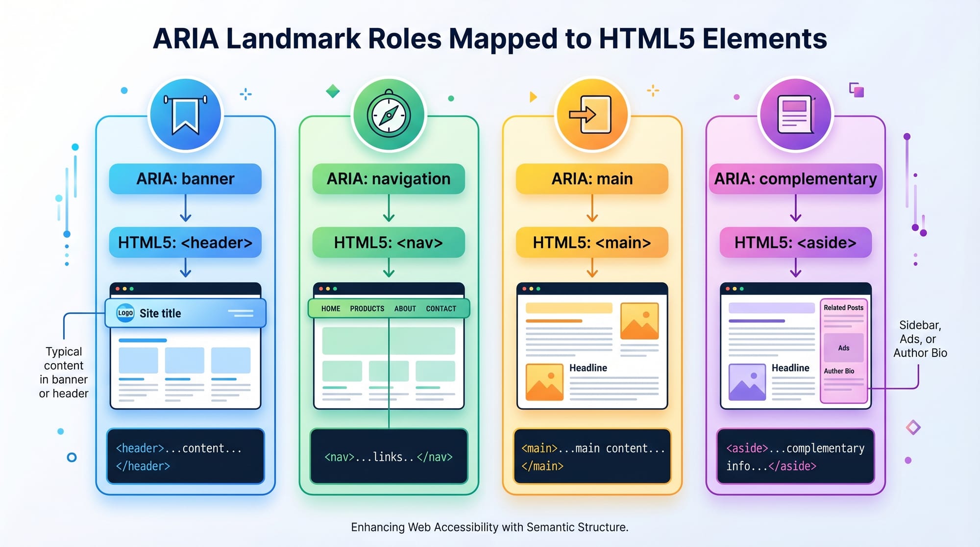
Task: Click the purple document complementary icon
Action: click(795, 115)
